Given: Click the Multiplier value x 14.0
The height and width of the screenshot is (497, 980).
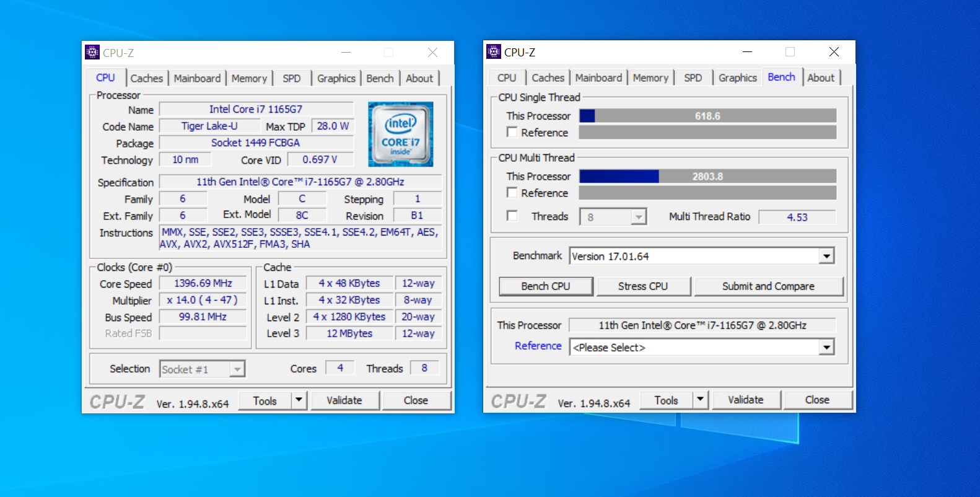Looking at the screenshot, I should pos(203,300).
